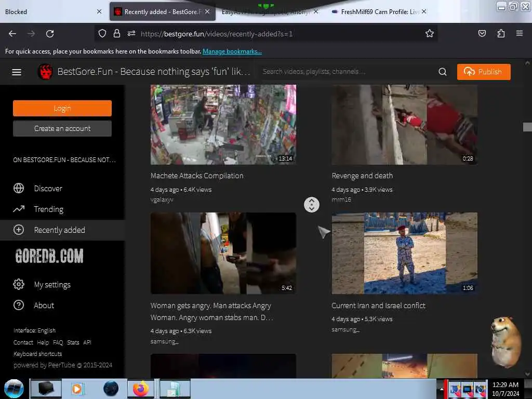Open the Stats footer link

(73, 342)
